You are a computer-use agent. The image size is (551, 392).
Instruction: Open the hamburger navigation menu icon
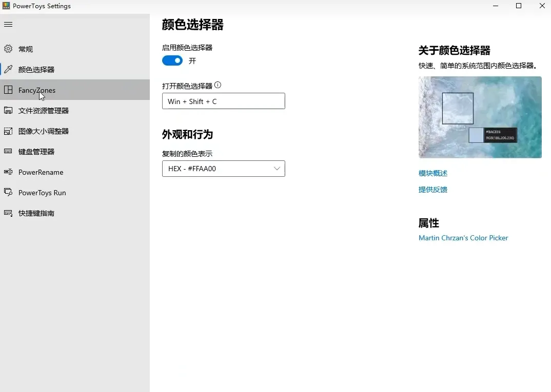tap(8, 24)
